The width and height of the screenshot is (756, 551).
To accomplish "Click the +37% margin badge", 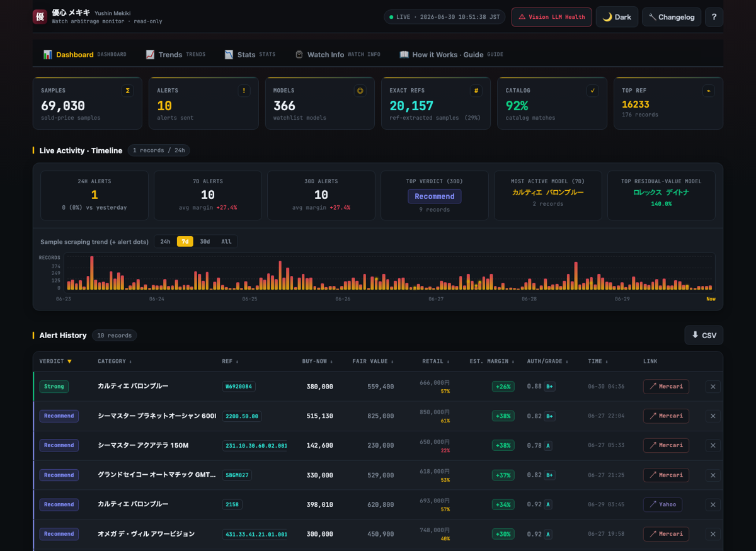I will 503,475.
